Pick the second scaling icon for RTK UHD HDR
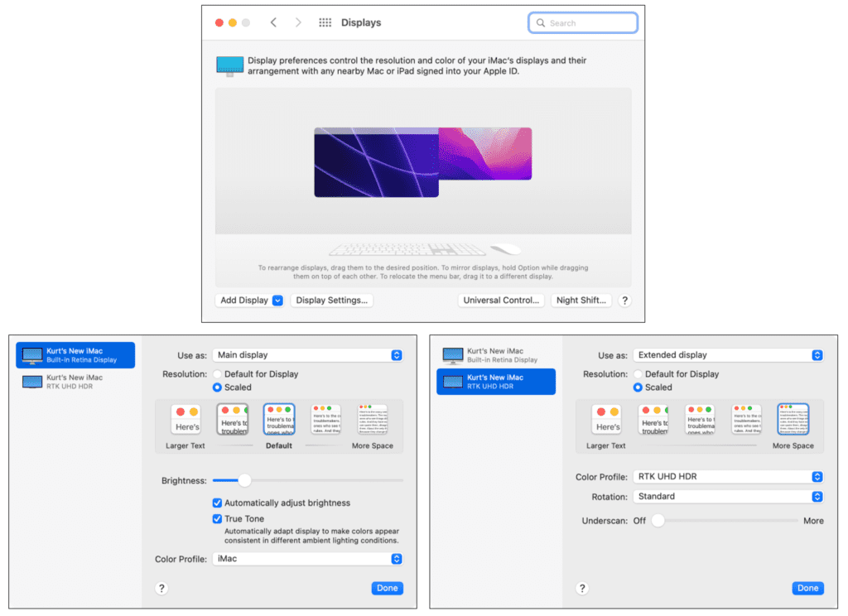Screen dimensions: 848x616 click(653, 419)
